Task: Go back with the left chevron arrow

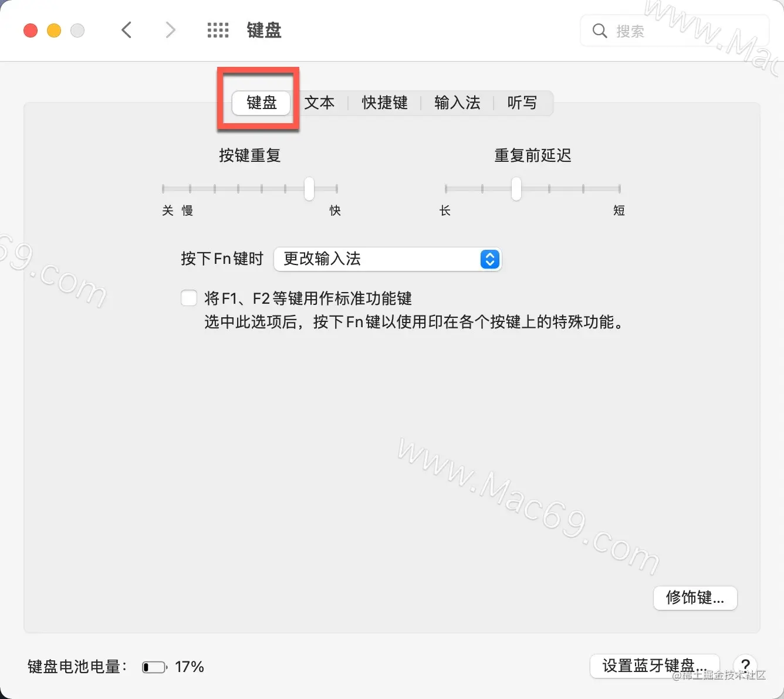Action: pyautogui.click(x=126, y=30)
